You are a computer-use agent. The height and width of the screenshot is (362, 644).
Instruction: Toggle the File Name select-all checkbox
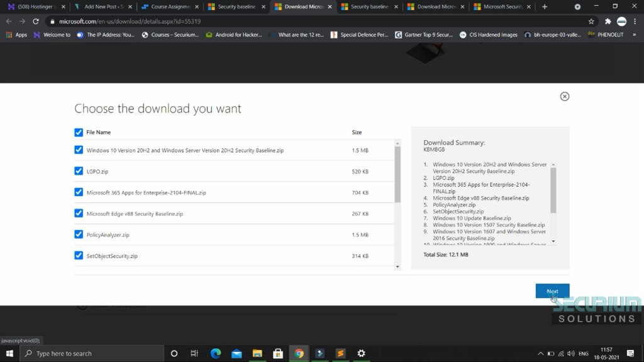(x=79, y=132)
